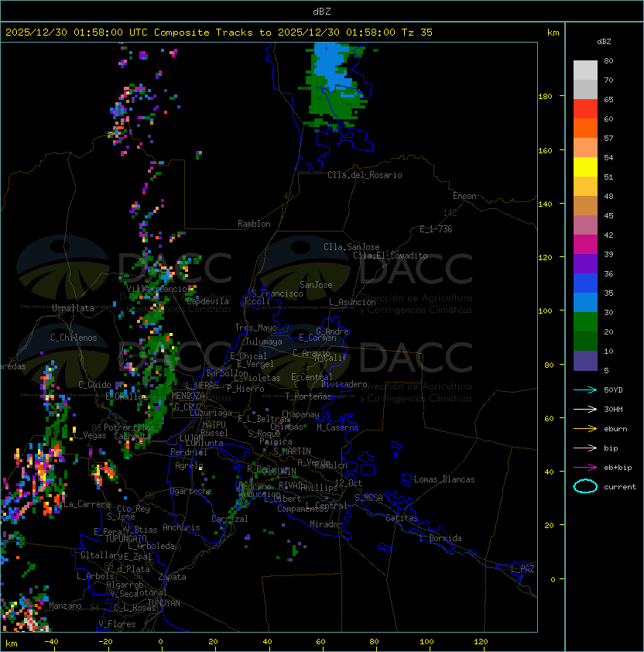Click the Perdriel place label

click(189, 452)
